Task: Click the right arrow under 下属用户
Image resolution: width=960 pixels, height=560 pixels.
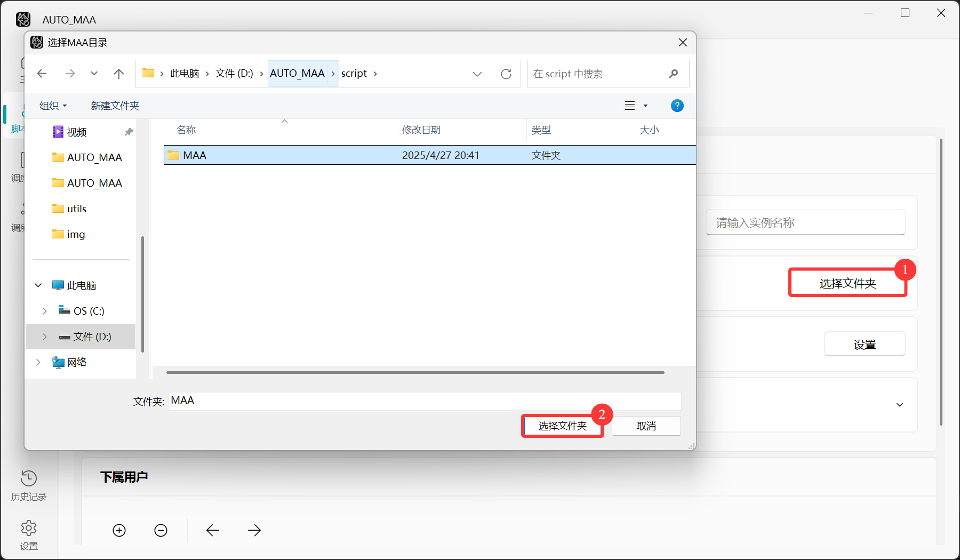Action: [254, 530]
